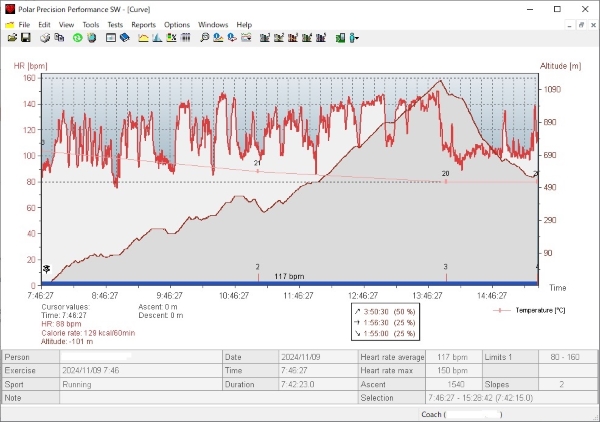Screen dimensions: 600x422
Task: Click the blue peak distribution icon
Action: pos(157,37)
